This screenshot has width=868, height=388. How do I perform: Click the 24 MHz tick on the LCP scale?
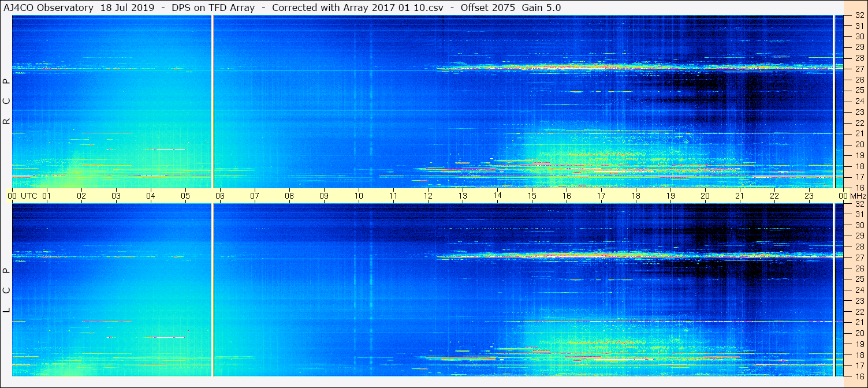coord(859,290)
